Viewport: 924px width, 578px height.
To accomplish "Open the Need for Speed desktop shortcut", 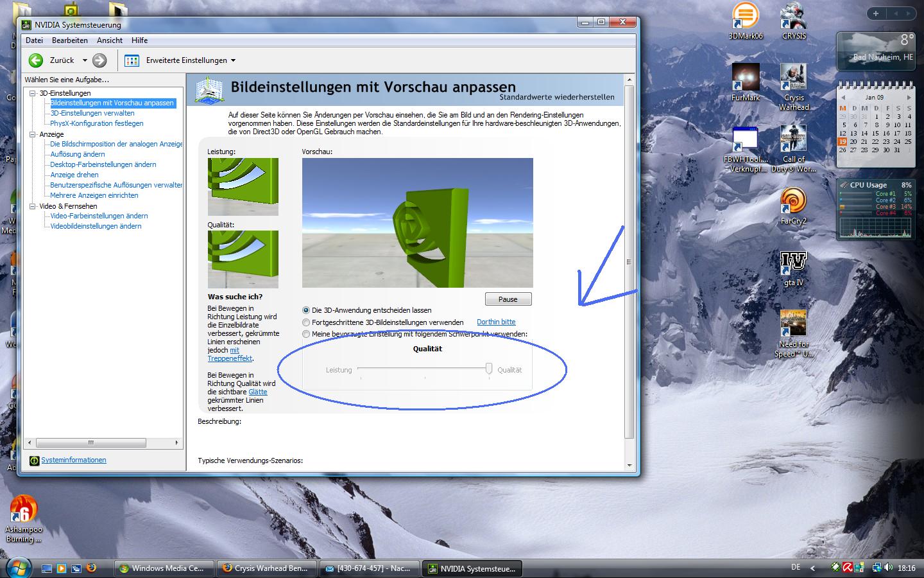I will click(794, 334).
